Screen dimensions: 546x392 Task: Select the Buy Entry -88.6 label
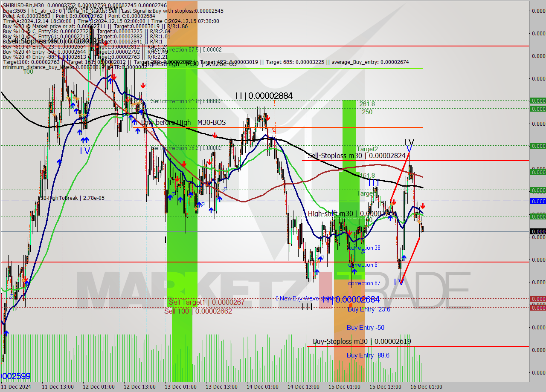click(x=368, y=355)
